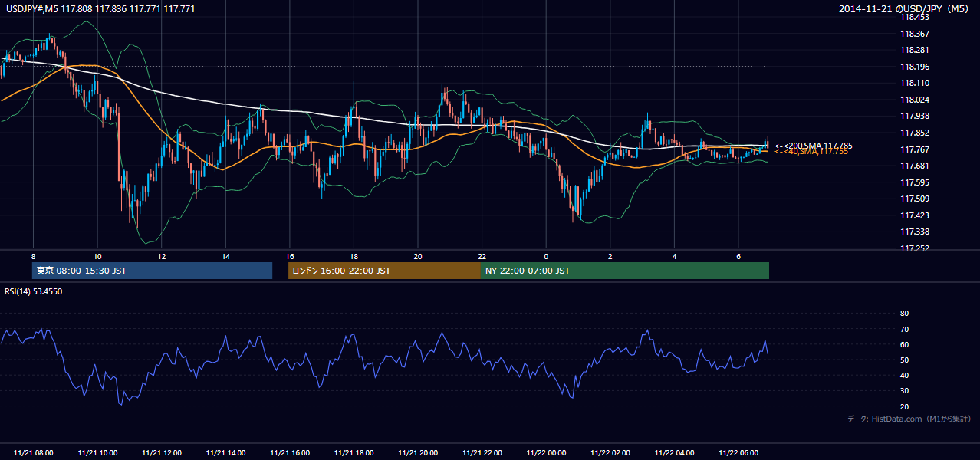980x460 pixels.
Task: Click the RSI 20 level label
Action: (x=904, y=406)
